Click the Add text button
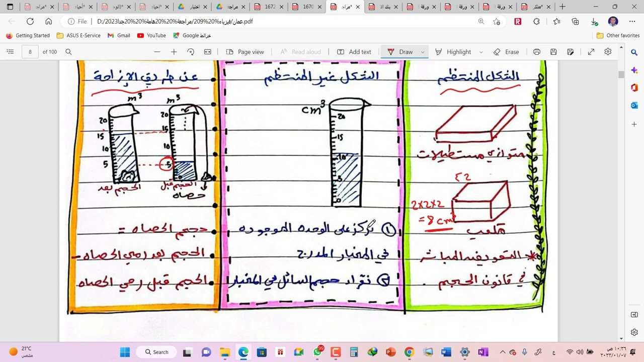Viewport: 644px width, 362px height. 354,52
